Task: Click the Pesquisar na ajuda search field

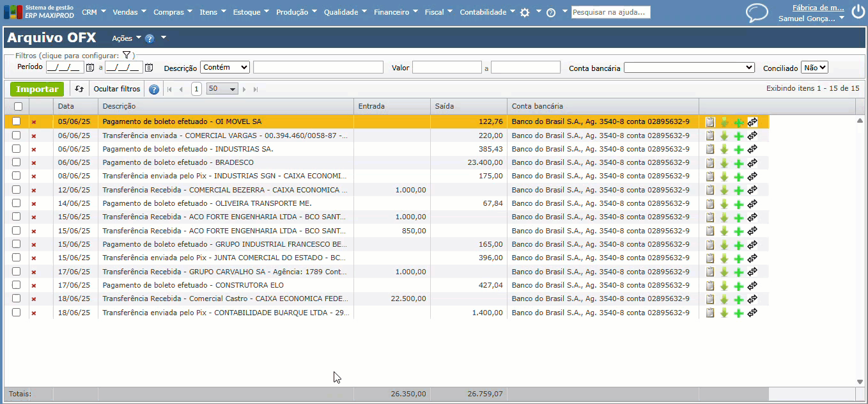Action: point(610,12)
